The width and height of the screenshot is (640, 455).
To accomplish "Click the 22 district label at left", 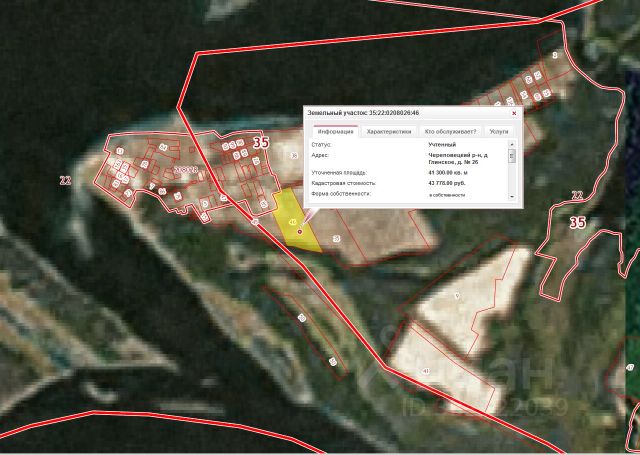I will click(65, 180).
